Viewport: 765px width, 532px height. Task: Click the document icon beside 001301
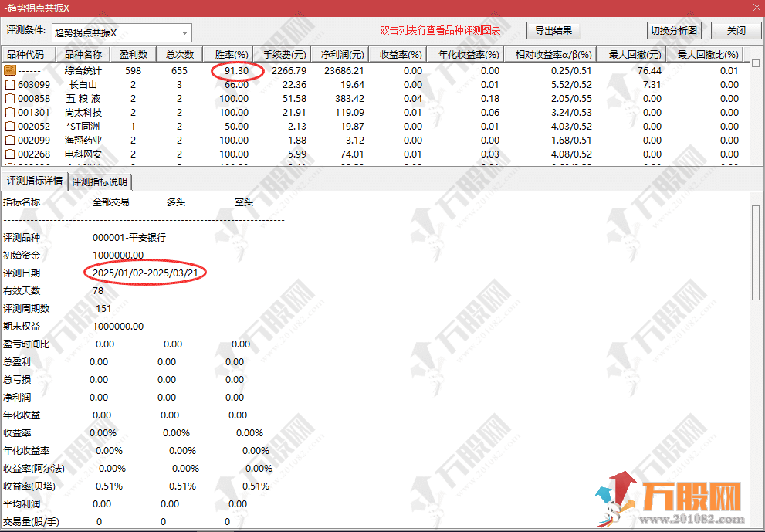coord(10,113)
